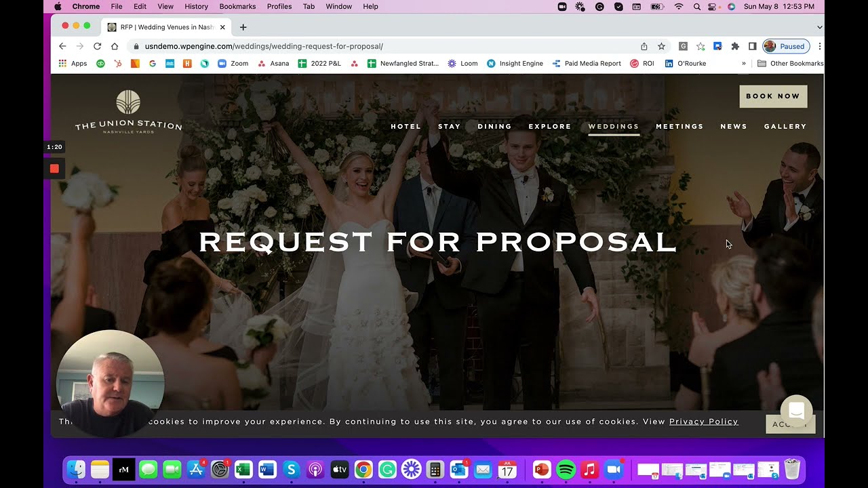This screenshot has width=868, height=488.
Task: Open the Window menu
Action: click(338, 6)
